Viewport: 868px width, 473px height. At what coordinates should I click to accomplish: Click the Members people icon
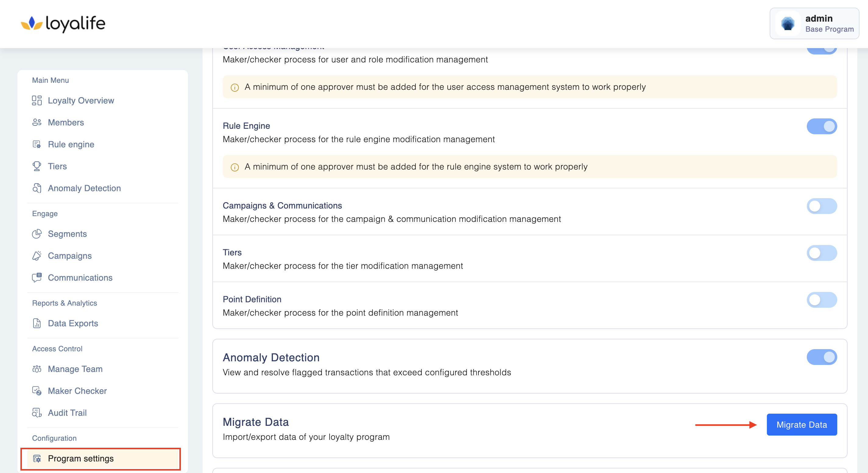coord(37,122)
